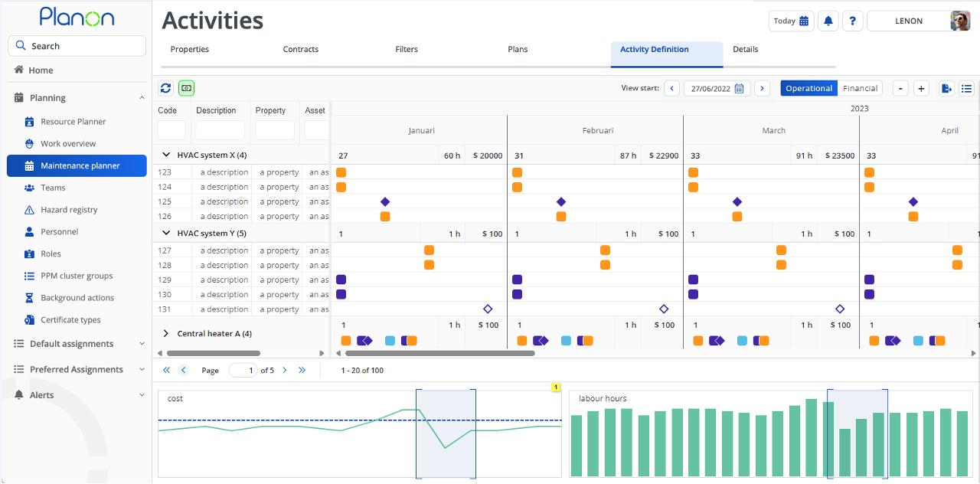Click row 127 orange marker in Februari
The height and width of the screenshot is (484, 980).
(x=605, y=250)
